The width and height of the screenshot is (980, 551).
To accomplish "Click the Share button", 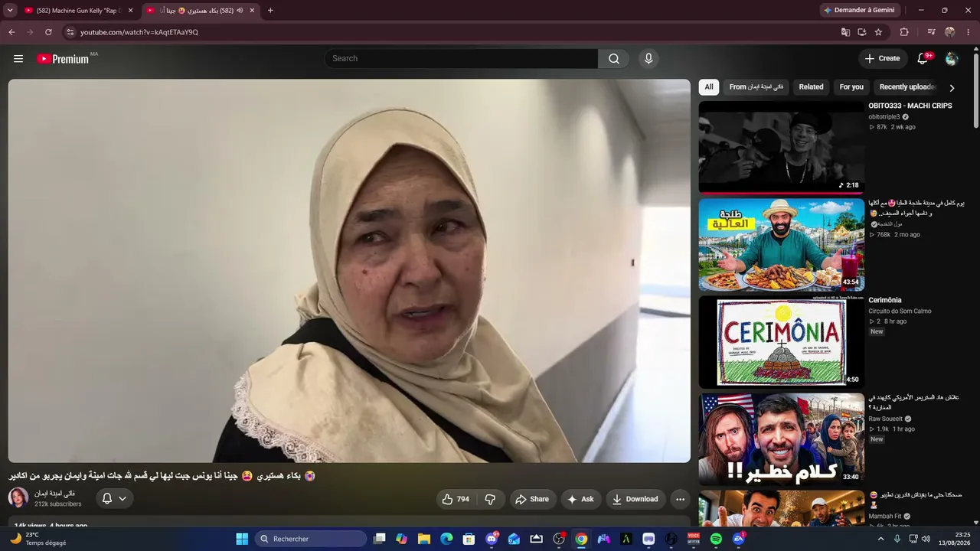I will (531, 499).
